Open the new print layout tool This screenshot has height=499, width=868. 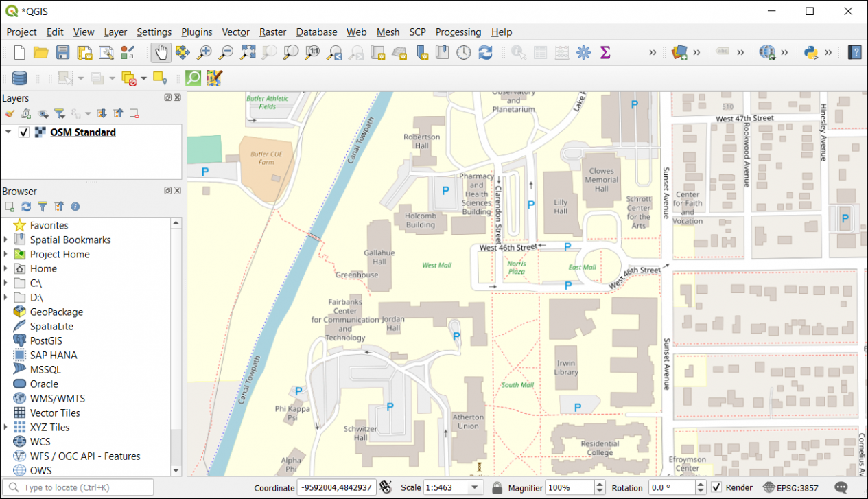tap(84, 52)
